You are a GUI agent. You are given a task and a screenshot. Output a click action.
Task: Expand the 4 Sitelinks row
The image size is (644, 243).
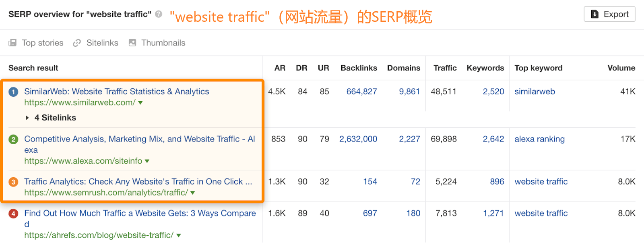click(51, 118)
